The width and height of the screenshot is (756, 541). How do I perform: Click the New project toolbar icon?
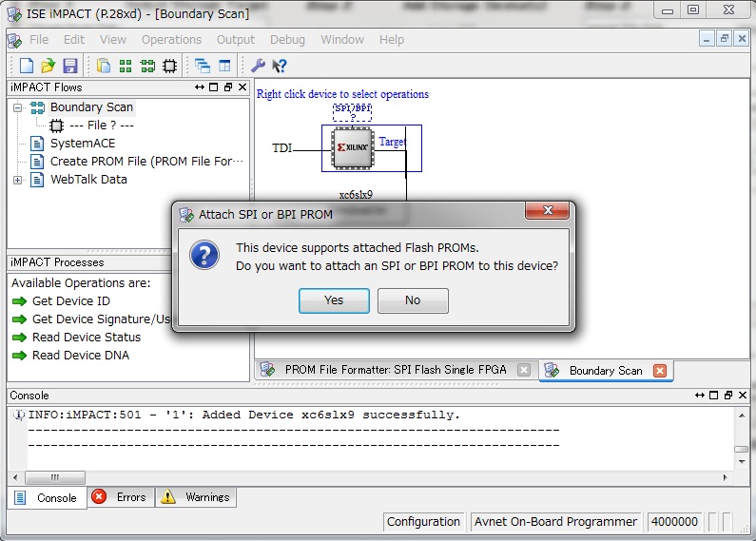coord(26,66)
